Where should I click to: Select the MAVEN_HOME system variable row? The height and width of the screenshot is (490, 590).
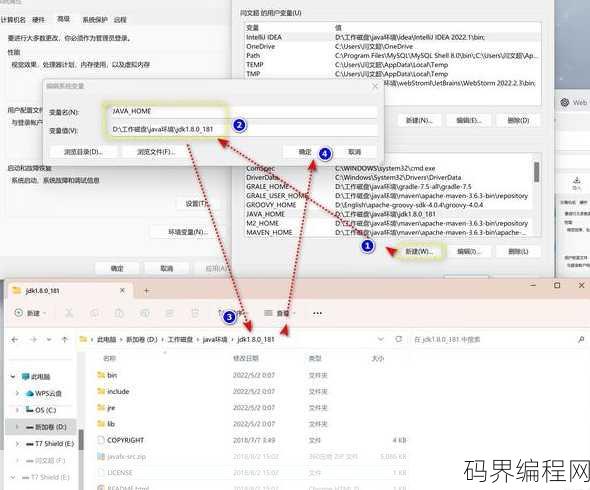coord(388,233)
